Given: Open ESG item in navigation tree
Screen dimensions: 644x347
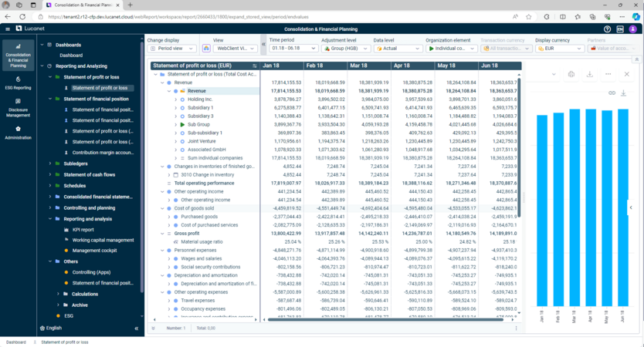Looking at the screenshot, I should 68,316.
